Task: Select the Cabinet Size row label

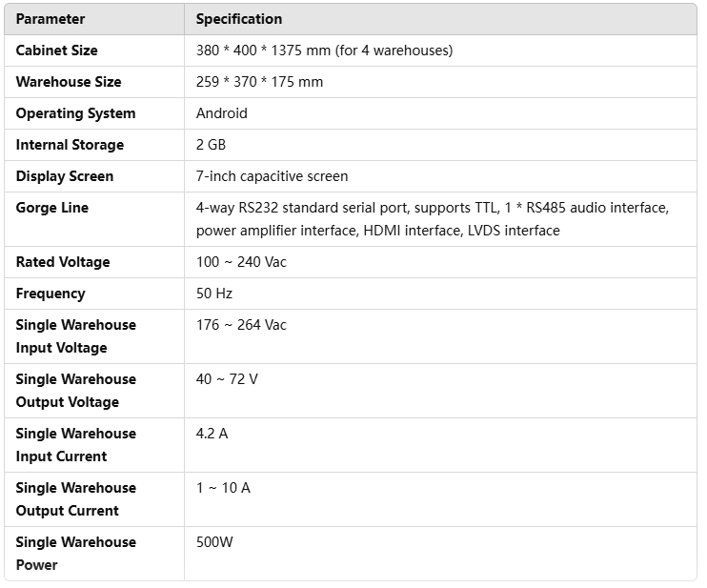Action: [x=57, y=51]
